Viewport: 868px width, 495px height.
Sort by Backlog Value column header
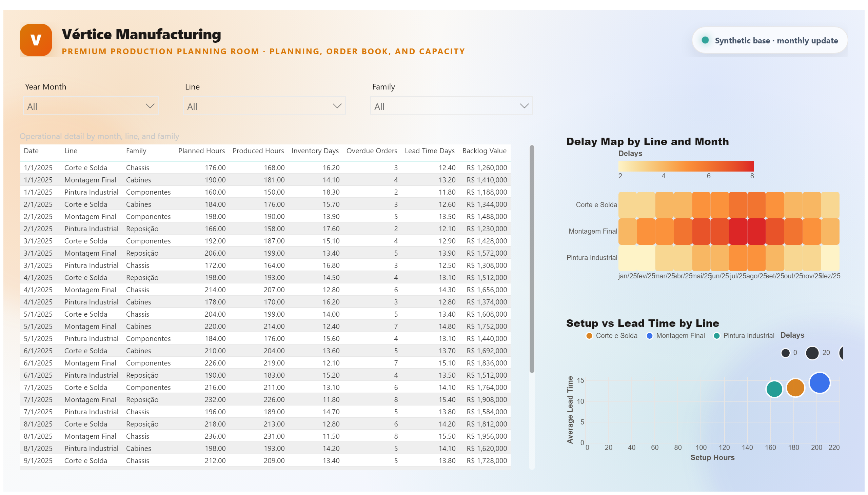(x=484, y=151)
